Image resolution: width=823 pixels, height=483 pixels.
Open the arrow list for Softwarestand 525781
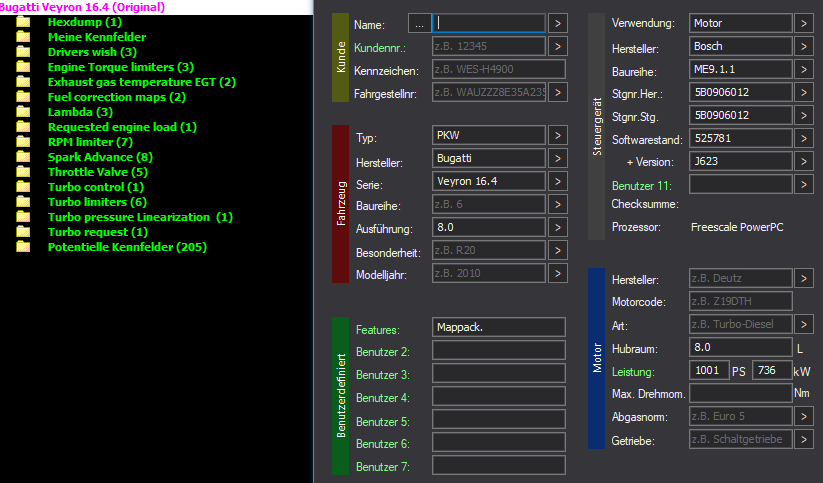[x=804, y=139]
